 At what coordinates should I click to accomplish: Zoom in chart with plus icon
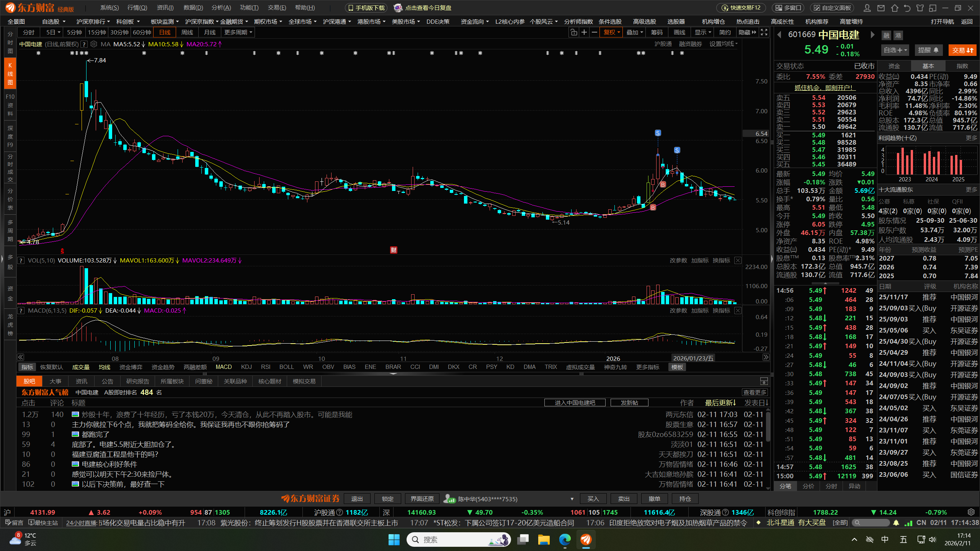[x=584, y=33]
